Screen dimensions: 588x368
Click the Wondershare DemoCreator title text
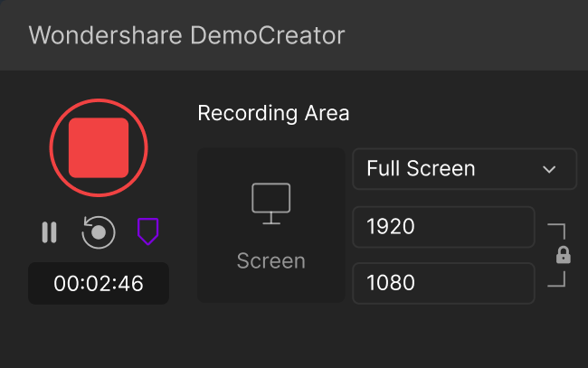pyautogui.click(x=186, y=35)
